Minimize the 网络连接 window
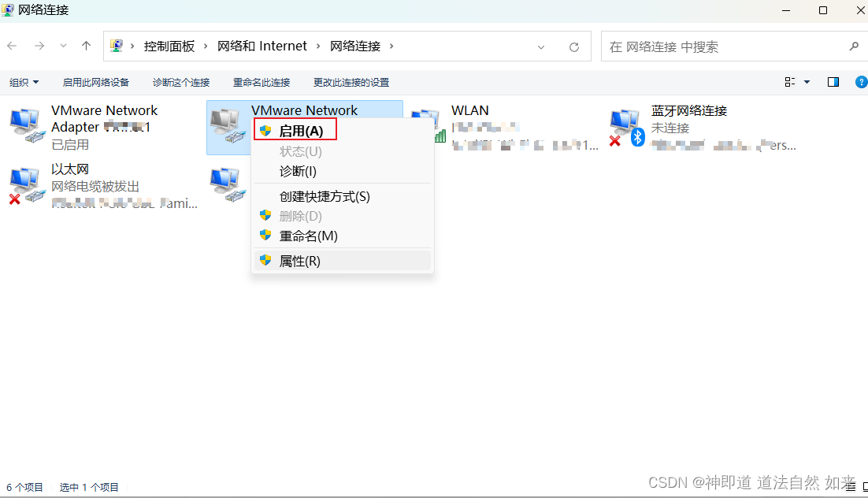The image size is (868, 498). tap(786, 10)
